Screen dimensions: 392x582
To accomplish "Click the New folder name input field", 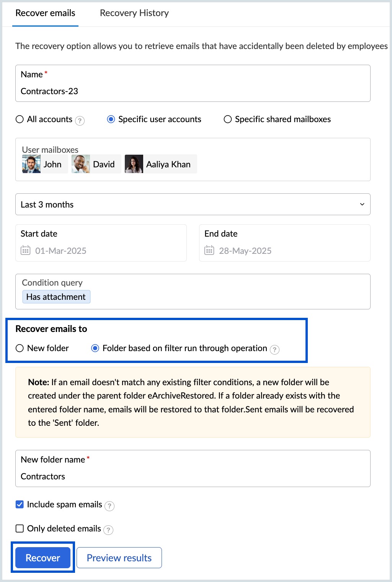I will click(x=193, y=468).
